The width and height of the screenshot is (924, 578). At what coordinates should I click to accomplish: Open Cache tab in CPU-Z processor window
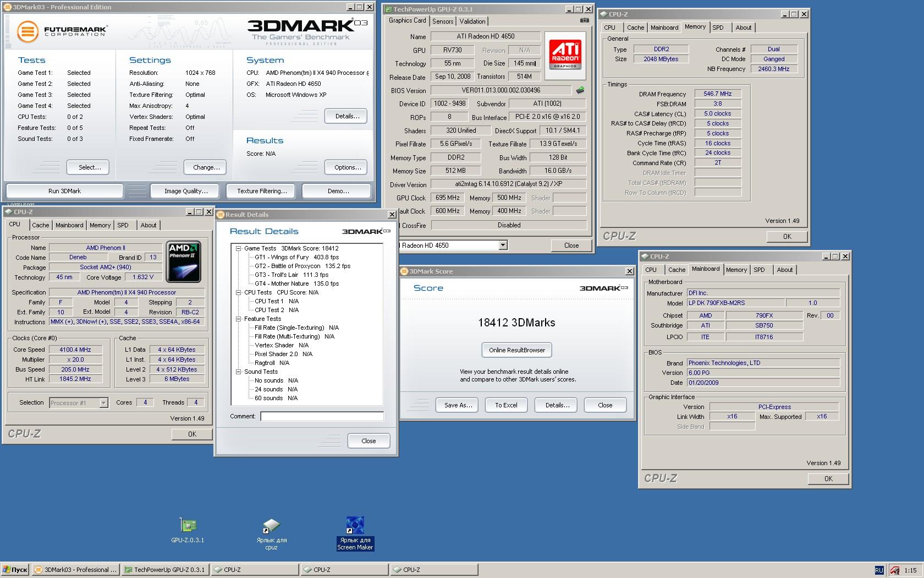coord(40,225)
